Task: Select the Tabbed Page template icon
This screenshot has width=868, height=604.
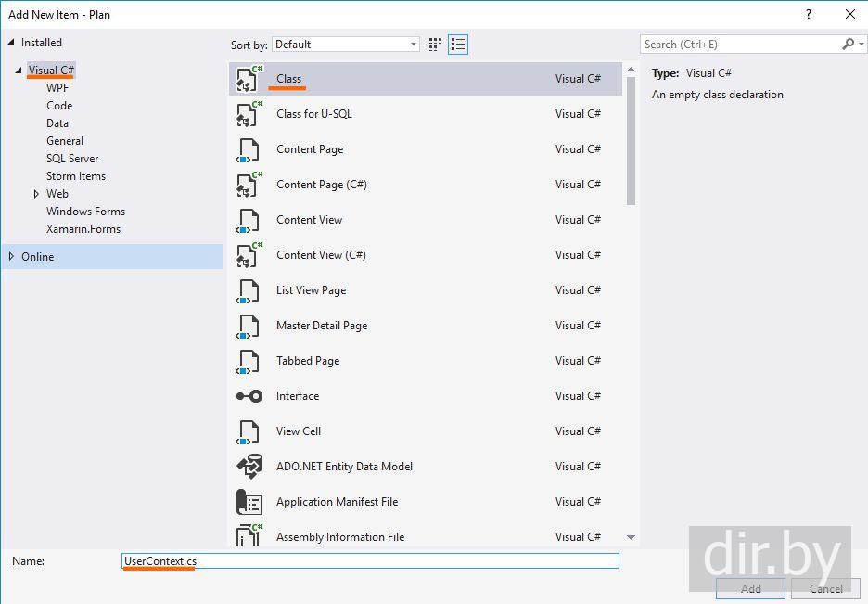Action: (249, 361)
